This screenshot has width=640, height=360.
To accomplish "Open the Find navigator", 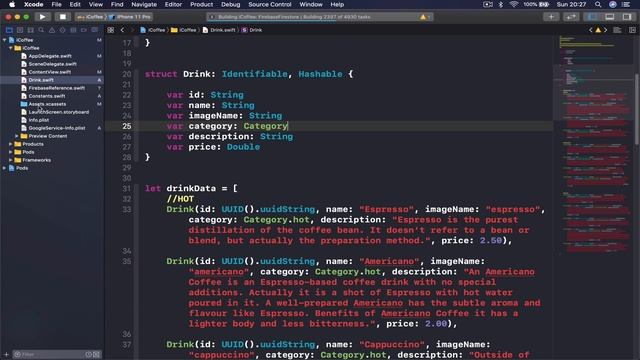I will coord(41,30).
